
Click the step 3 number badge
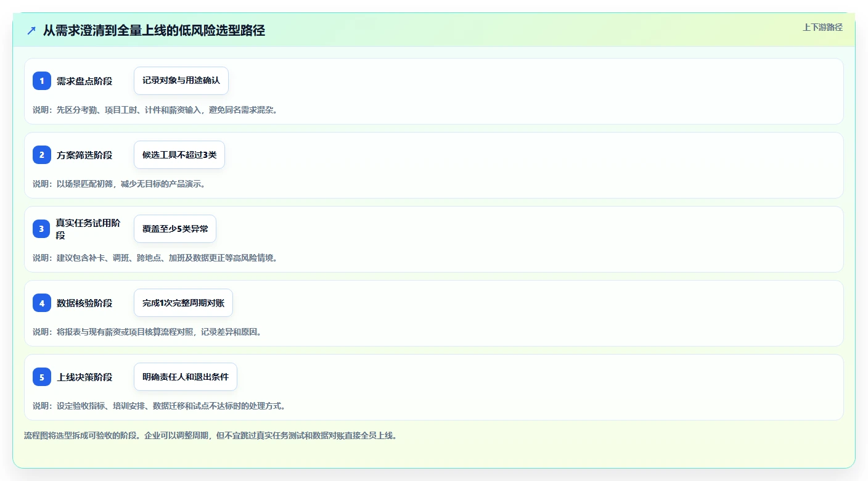coord(42,229)
